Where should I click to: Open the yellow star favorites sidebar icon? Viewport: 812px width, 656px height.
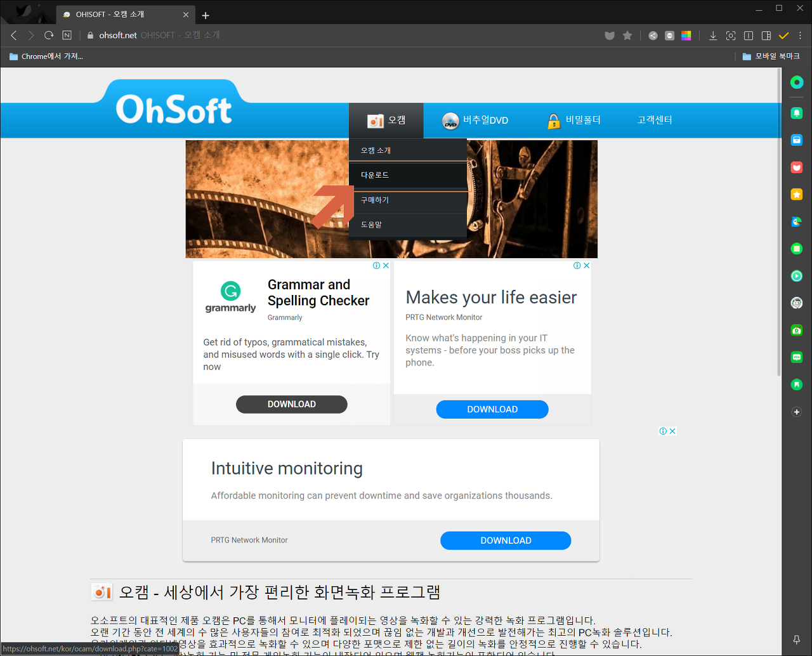point(797,194)
